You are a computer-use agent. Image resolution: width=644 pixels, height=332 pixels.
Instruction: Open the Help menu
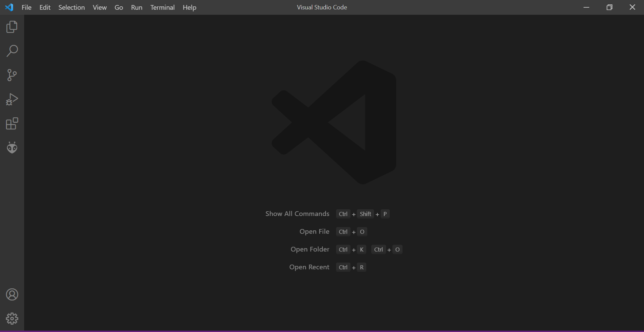pos(189,7)
